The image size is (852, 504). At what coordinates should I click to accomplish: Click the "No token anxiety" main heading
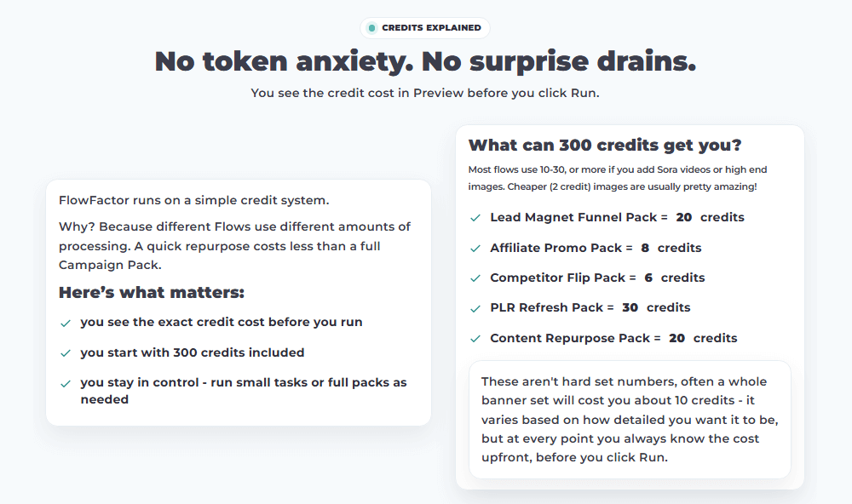pyautogui.click(x=425, y=61)
